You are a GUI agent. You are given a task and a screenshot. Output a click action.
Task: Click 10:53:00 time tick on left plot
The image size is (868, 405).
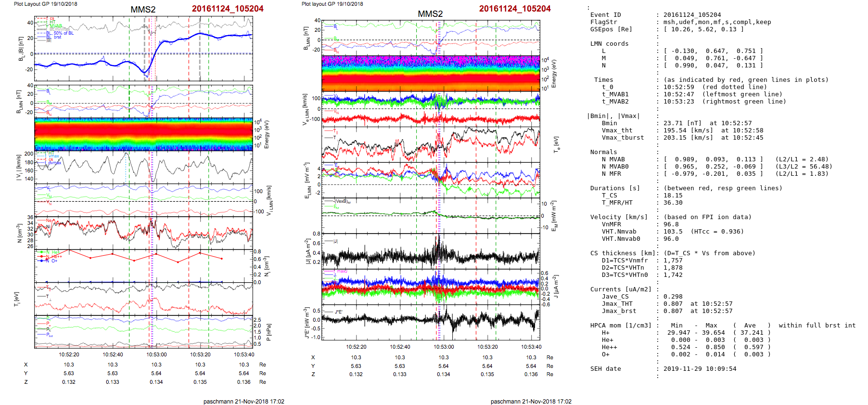156,354
